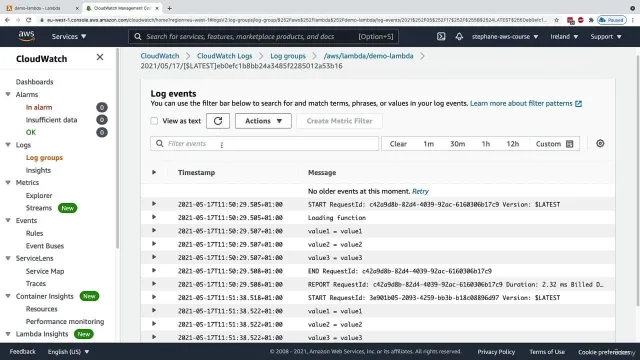Viewport: 640px width, 360px height.
Task: Open the notifications bell icon
Action: coord(459,36)
